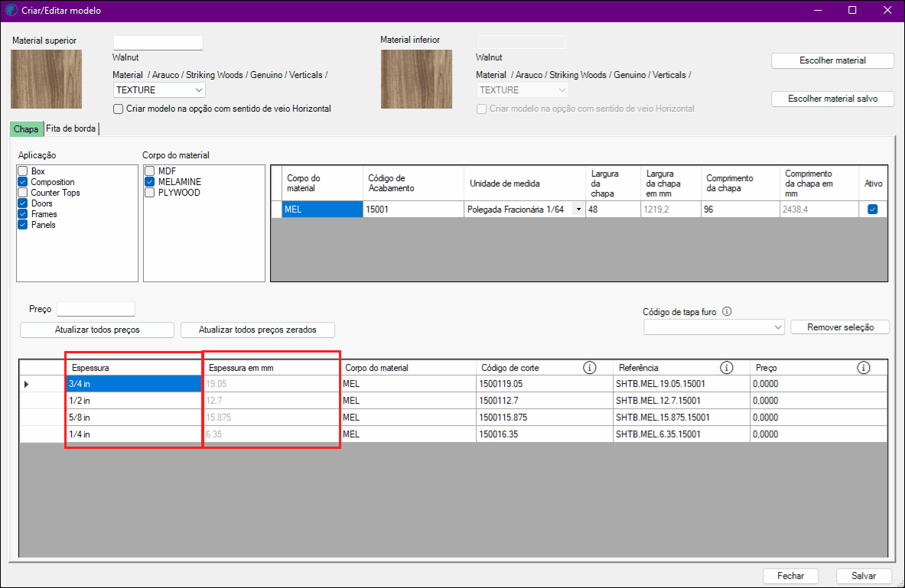Enable horizontal grain option for Material superior
Viewport: 905px width, 588px height.
(x=119, y=109)
